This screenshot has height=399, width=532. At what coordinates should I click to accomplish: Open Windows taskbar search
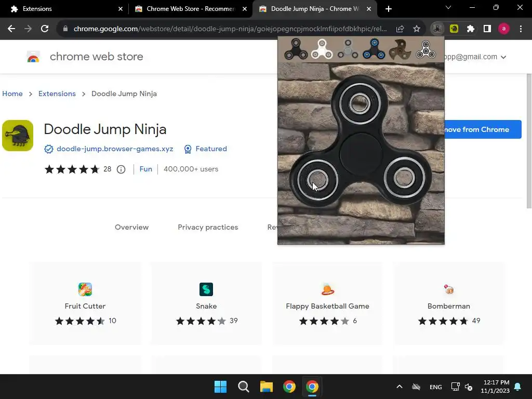[x=243, y=387]
